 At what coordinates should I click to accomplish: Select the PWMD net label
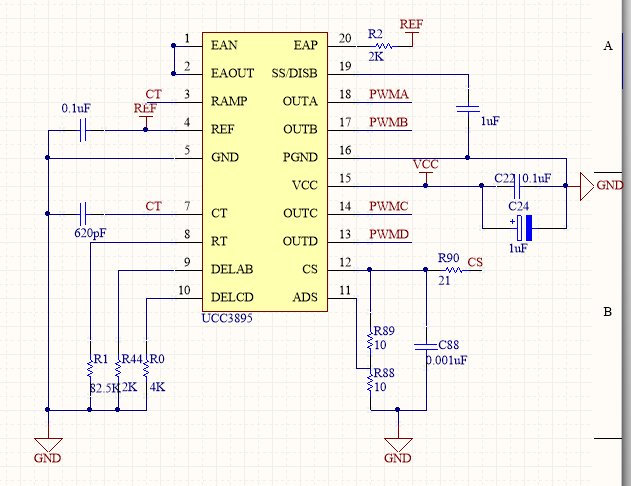tap(389, 234)
